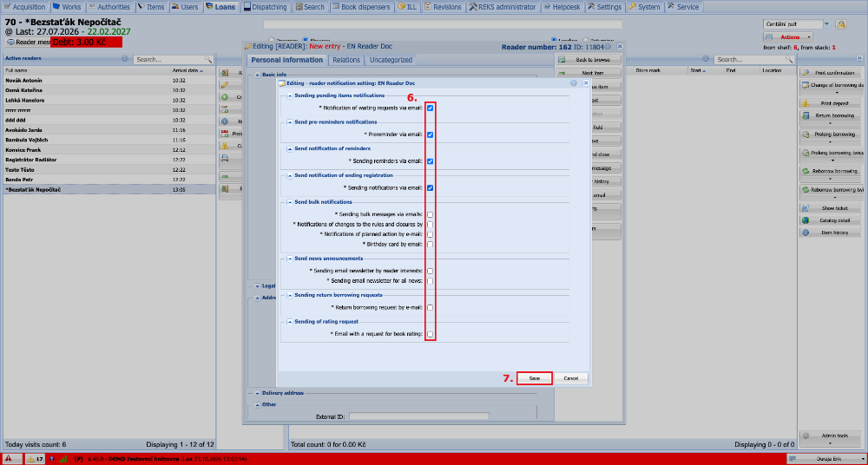Click the Catalog detail globe icon

point(806,220)
